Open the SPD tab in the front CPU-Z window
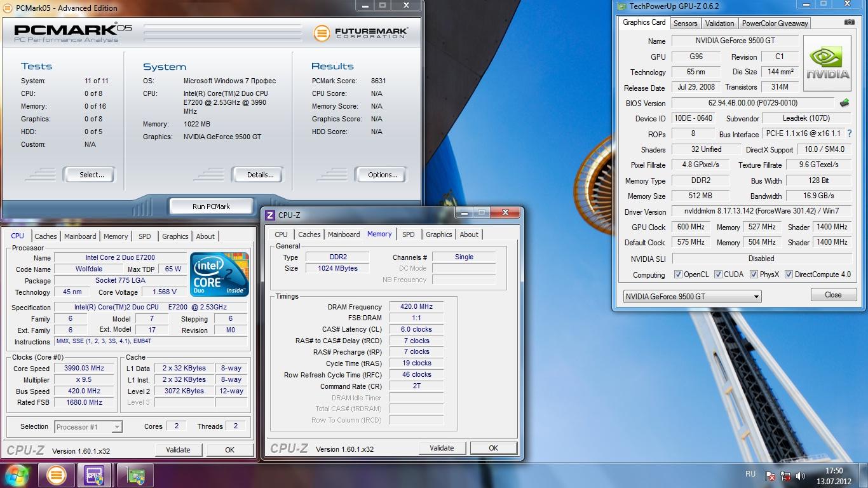 pyautogui.click(x=408, y=234)
